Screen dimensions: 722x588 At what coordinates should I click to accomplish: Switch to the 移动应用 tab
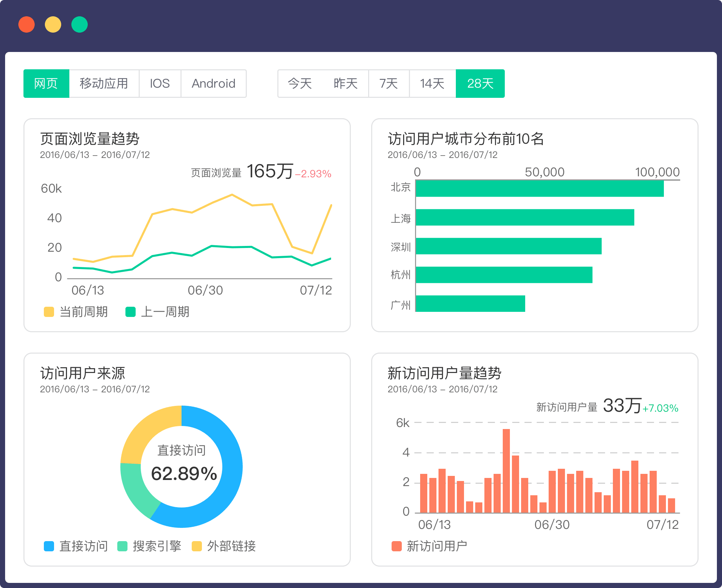pos(104,84)
